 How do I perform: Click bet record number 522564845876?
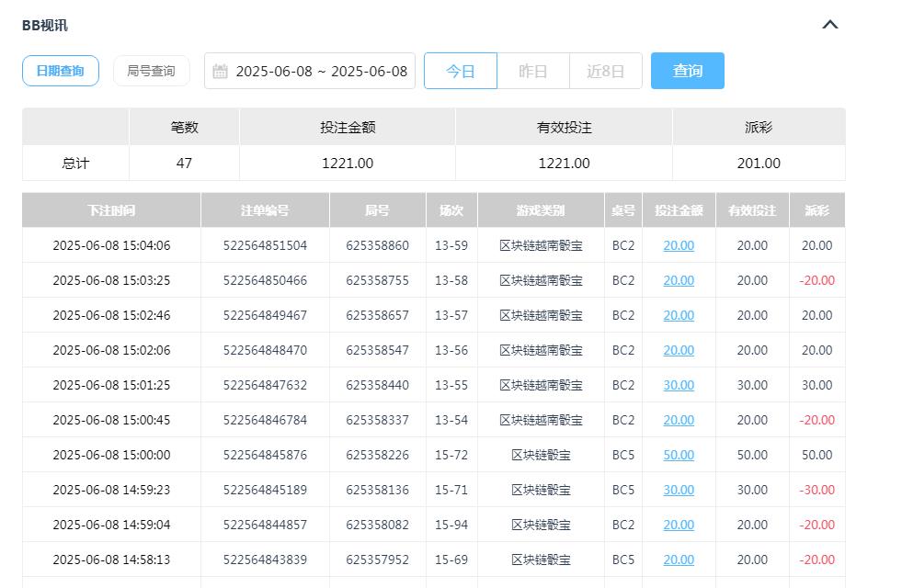pos(264,455)
